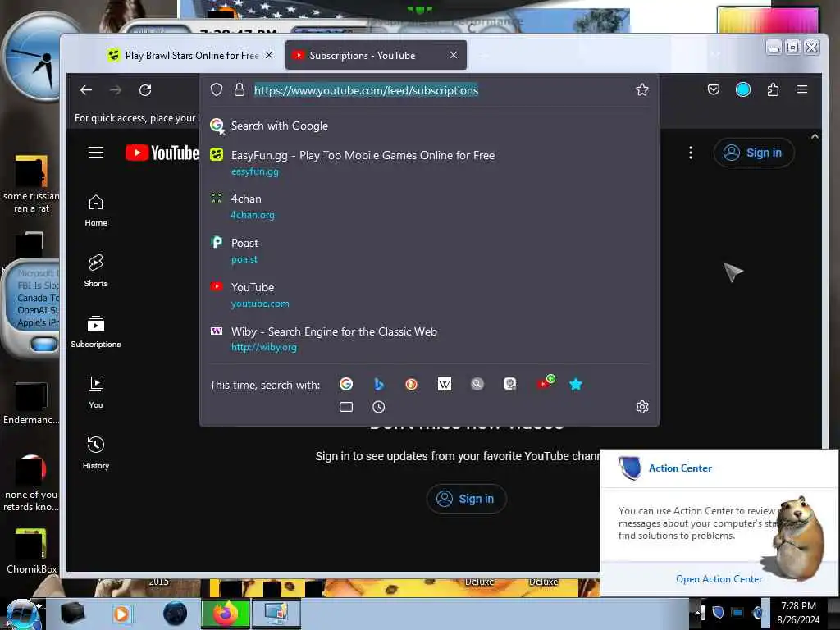Toggle the YouTube guide hamburger menu
Image resolution: width=840 pixels, height=630 pixels.
(96, 152)
